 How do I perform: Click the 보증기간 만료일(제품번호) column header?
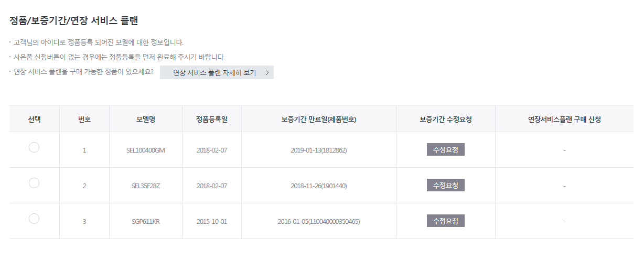coord(319,119)
